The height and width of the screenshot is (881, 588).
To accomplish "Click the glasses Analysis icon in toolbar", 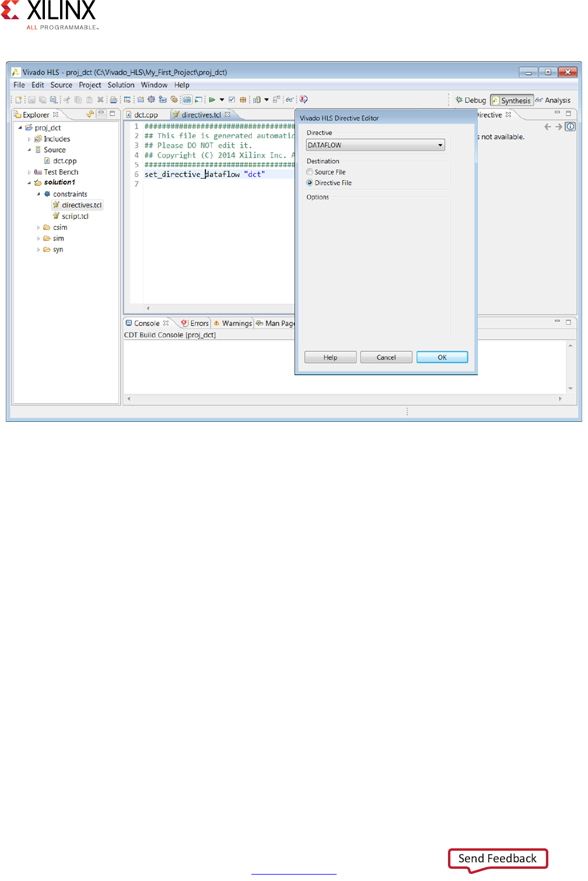I will 289,100.
